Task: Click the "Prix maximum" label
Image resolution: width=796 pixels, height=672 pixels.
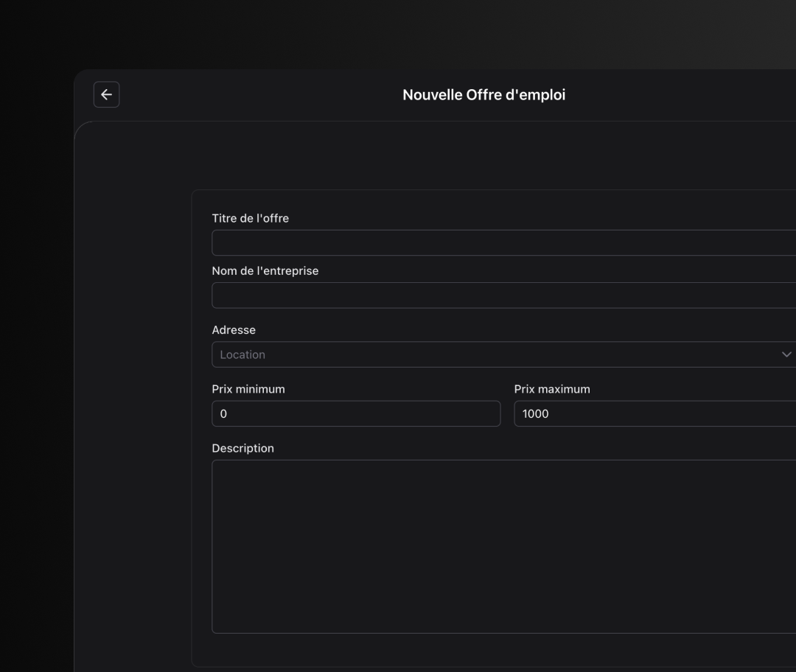Action: [551, 389]
